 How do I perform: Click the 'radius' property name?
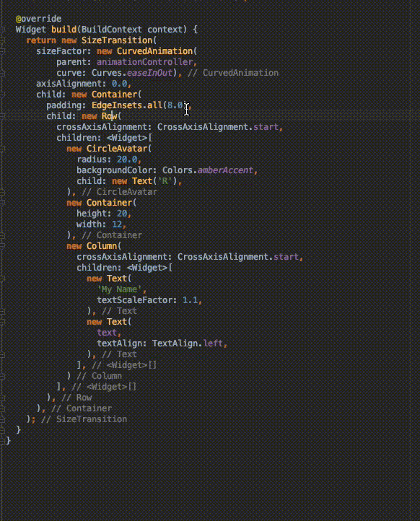pos(92,159)
